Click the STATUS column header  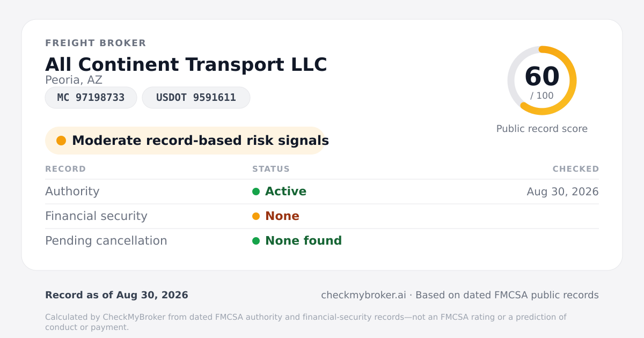click(271, 169)
